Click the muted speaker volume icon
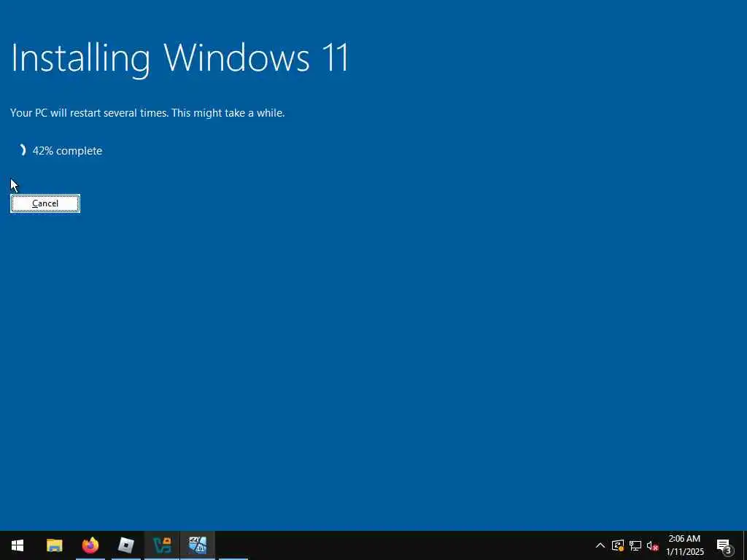747x560 pixels. click(x=652, y=545)
